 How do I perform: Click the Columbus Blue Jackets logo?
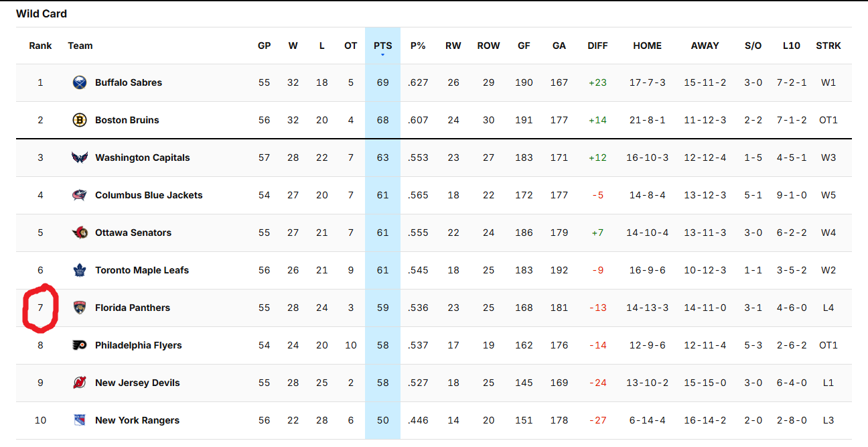[x=80, y=195]
